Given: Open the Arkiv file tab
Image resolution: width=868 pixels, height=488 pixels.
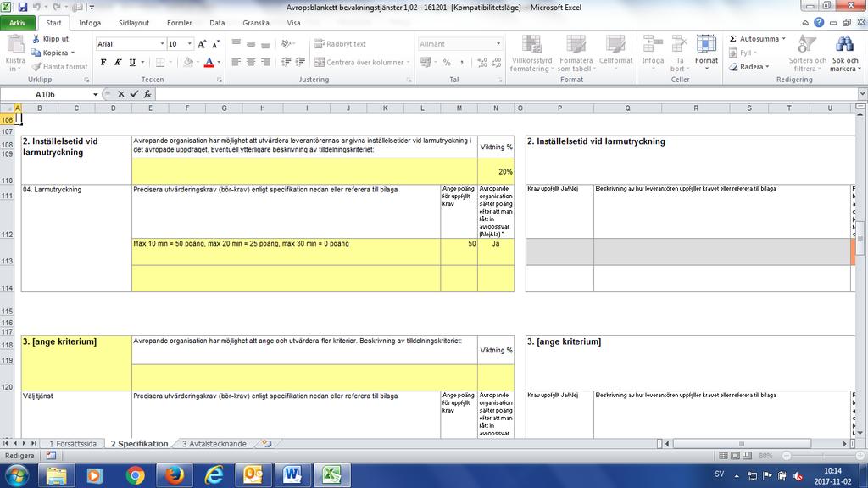Looking at the screenshot, I should [17, 23].
